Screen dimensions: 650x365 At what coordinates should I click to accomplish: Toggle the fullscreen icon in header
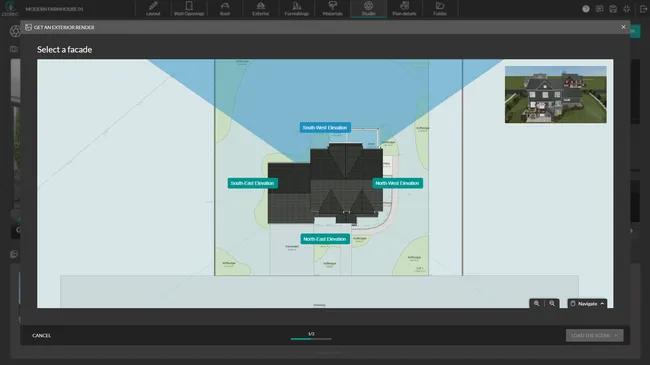(627, 9)
